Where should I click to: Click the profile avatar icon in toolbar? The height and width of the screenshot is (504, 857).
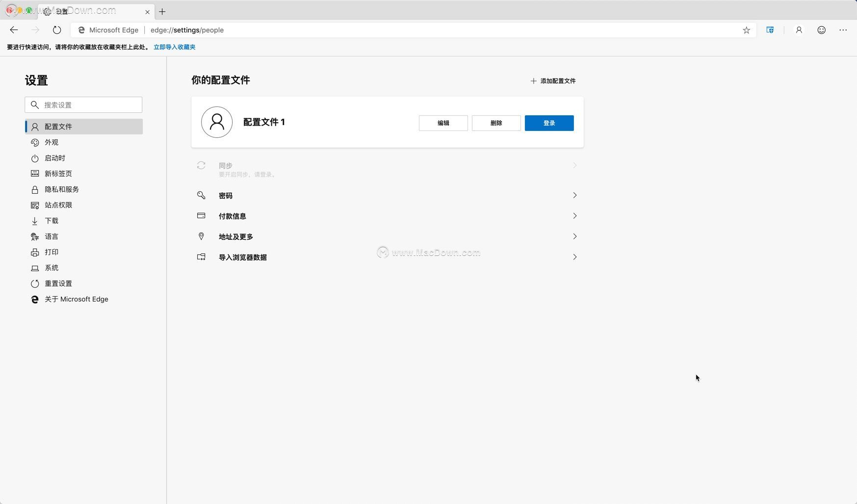(x=799, y=30)
